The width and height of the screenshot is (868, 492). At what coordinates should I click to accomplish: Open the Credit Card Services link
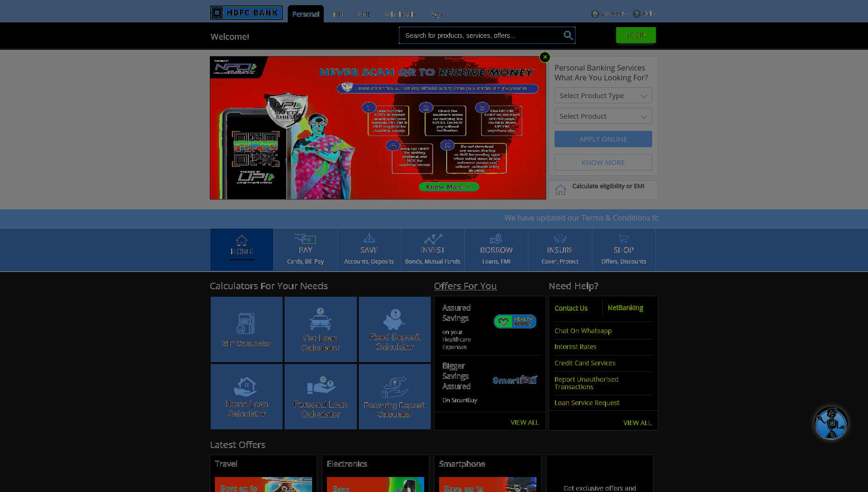click(585, 363)
